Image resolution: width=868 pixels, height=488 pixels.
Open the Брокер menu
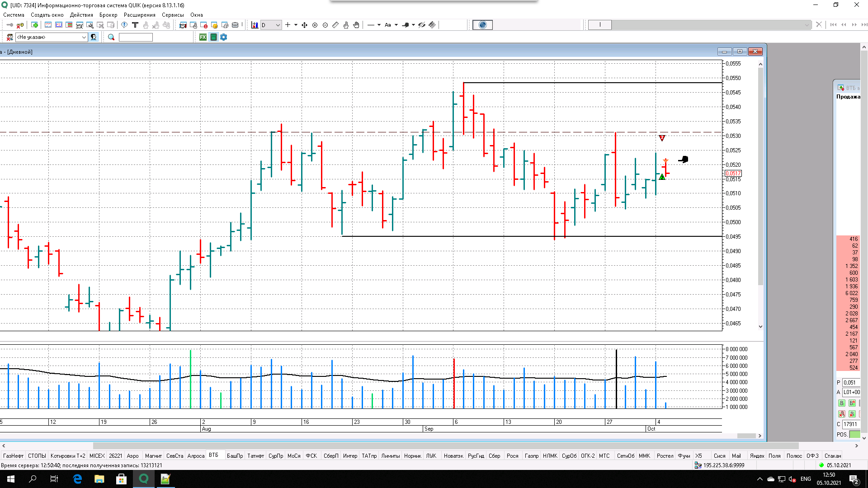(x=108, y=15)
